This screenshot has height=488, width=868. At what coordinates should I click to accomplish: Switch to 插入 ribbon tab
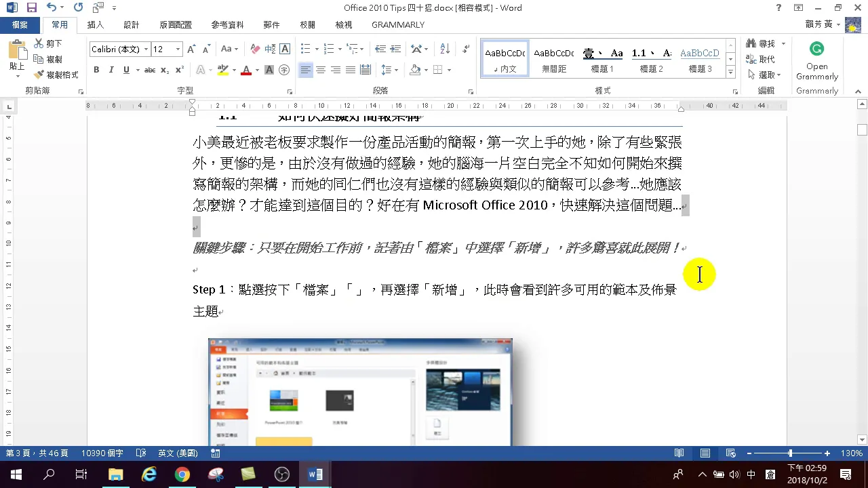point(96,24)
